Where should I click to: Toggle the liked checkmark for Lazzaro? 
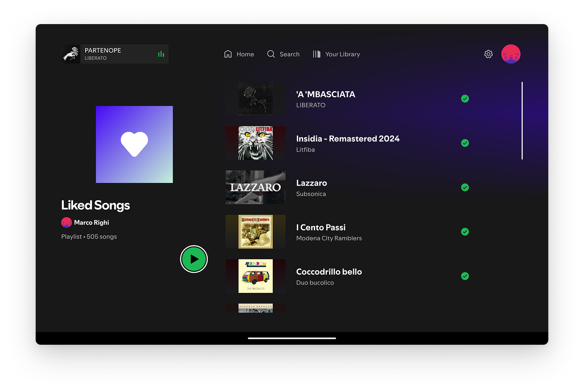tap(465, 187)
